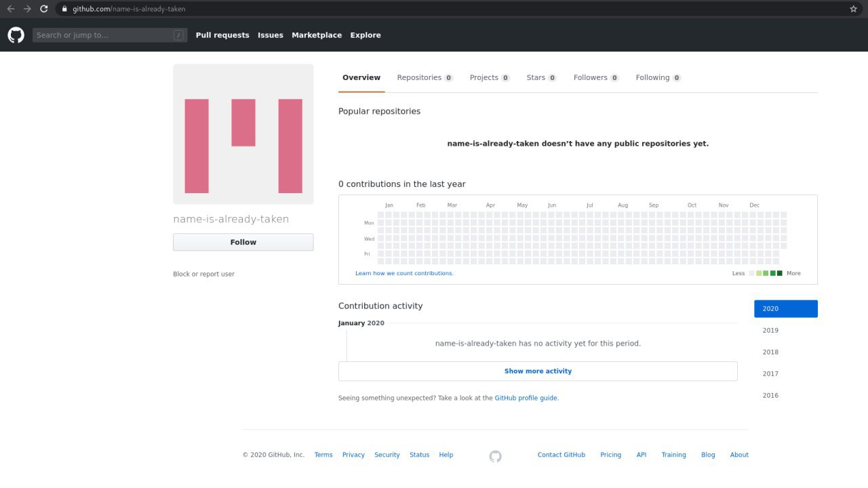
Task: Switch to the Following tab
Action: click(x=658, y=78)
